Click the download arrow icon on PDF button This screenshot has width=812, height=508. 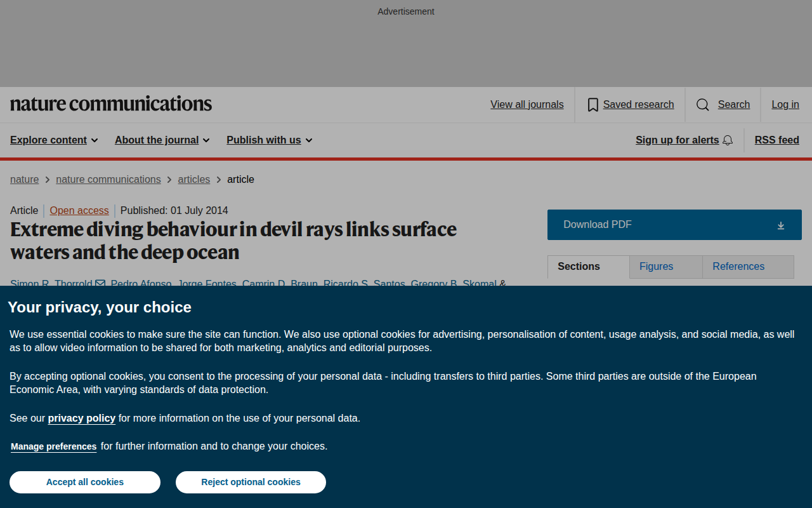(781, 225)
